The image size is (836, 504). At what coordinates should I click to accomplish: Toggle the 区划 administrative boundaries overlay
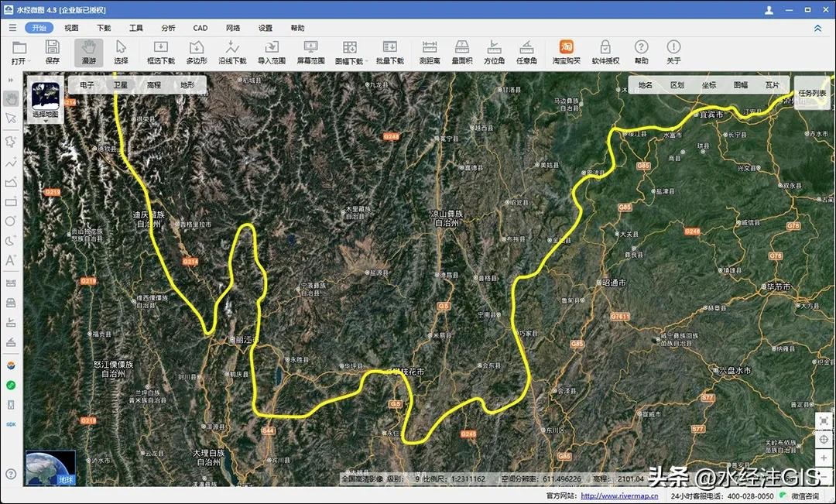click(x=677, y=85)
